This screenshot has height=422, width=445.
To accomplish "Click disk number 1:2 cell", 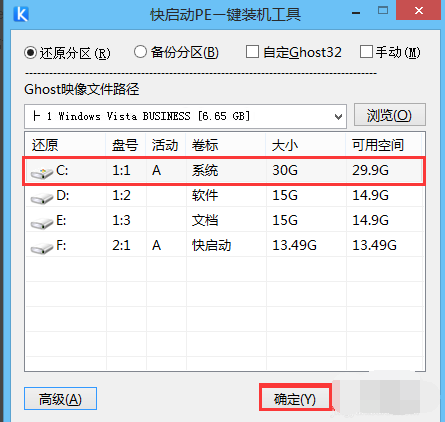I will click(x=121, y=195).
